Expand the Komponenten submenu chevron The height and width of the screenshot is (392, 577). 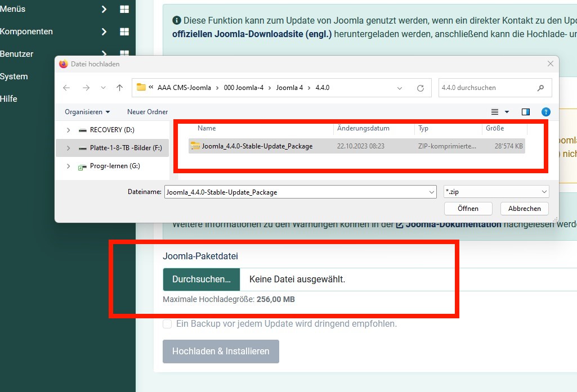coord(104,31)
